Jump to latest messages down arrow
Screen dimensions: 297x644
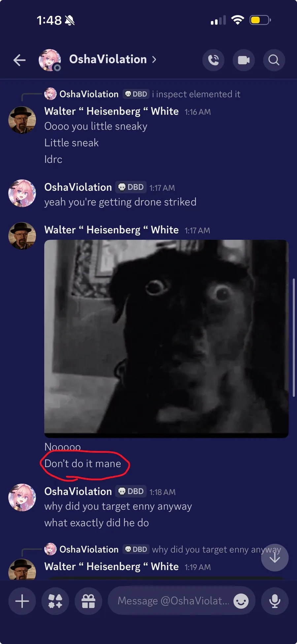coord(275,558)
